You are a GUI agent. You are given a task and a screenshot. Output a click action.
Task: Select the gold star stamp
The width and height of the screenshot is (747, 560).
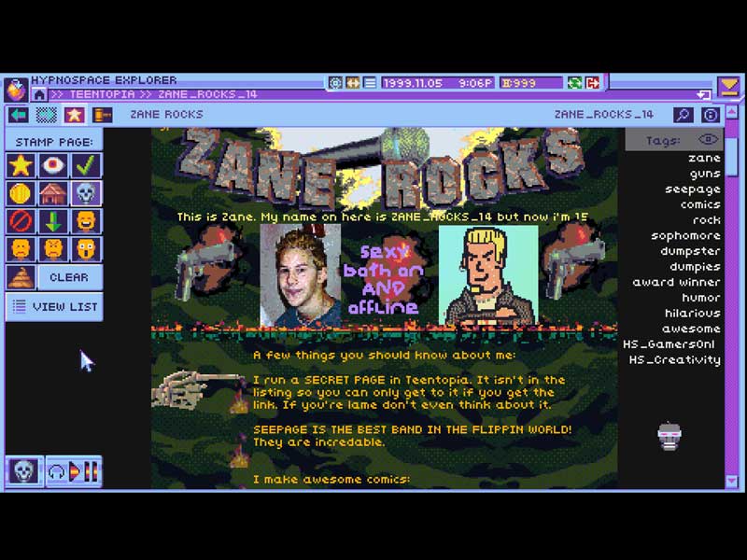21,166
